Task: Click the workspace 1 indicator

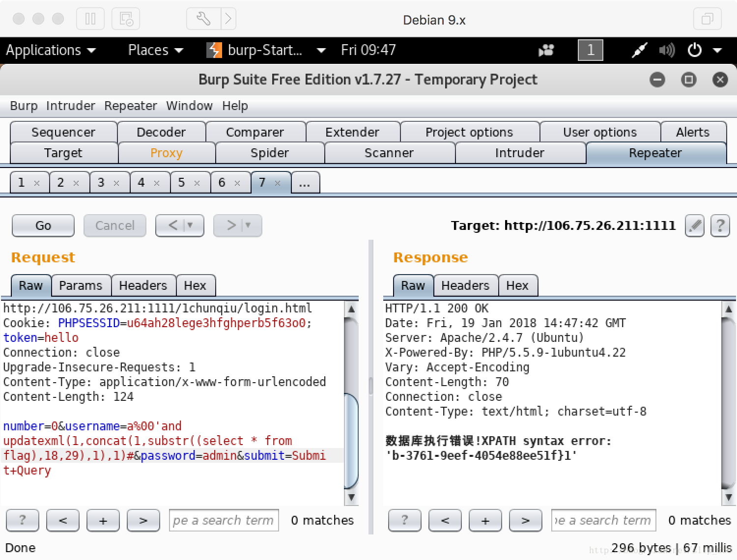Action: (x=591, y=50)
